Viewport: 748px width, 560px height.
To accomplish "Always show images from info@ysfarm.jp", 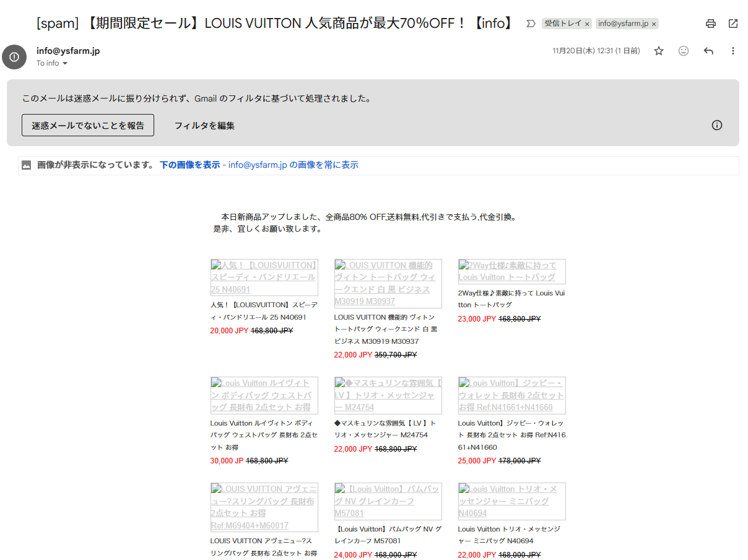I will [x=293, y=165].
